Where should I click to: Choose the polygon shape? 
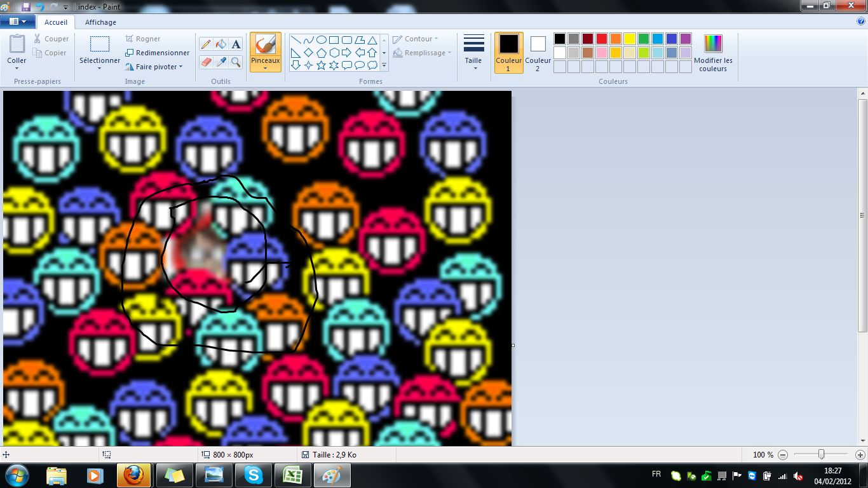360,40
